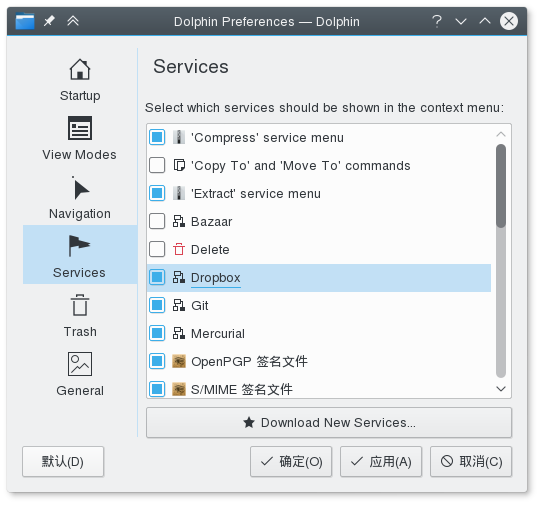The image size is (540, 505).
Task: Toggle the Bazaar service checkbox
Action: point(157,221)
